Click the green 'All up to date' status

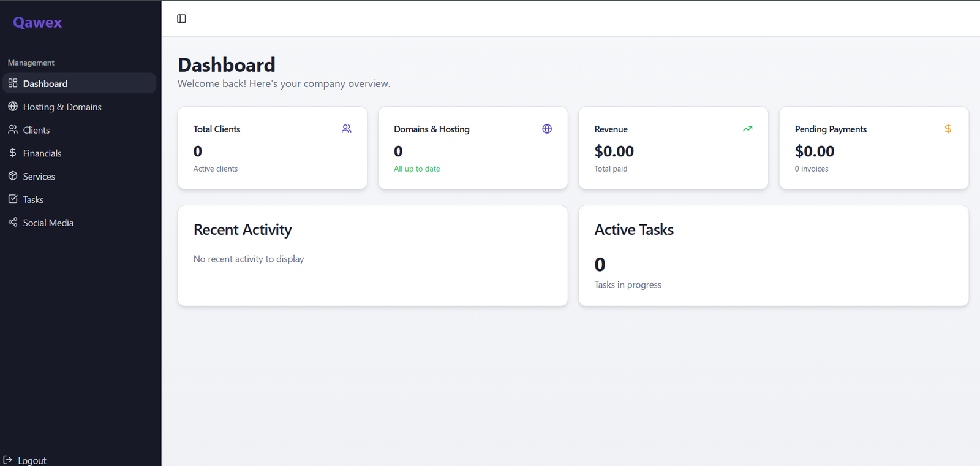pyautogui.click(x=417, y=169)
